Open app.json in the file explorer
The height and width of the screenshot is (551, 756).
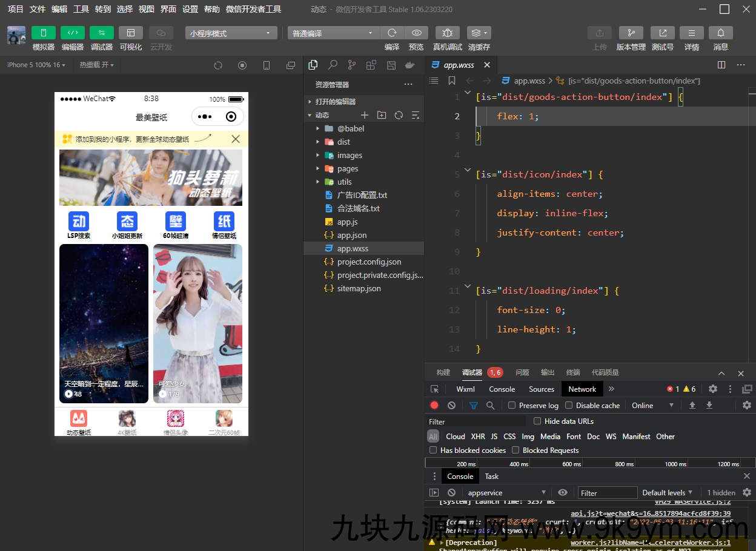pyautogui.click(x=351, y=236)
